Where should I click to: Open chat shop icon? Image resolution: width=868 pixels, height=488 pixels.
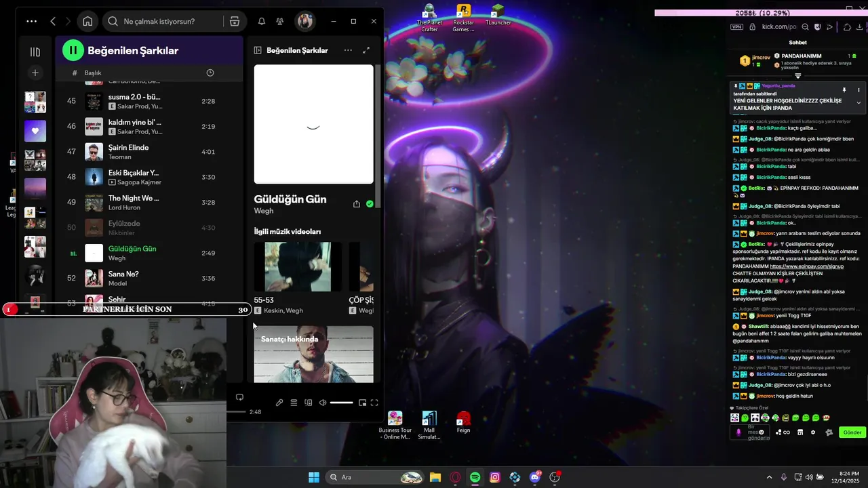pyautogui.click(x=800, y=432)
